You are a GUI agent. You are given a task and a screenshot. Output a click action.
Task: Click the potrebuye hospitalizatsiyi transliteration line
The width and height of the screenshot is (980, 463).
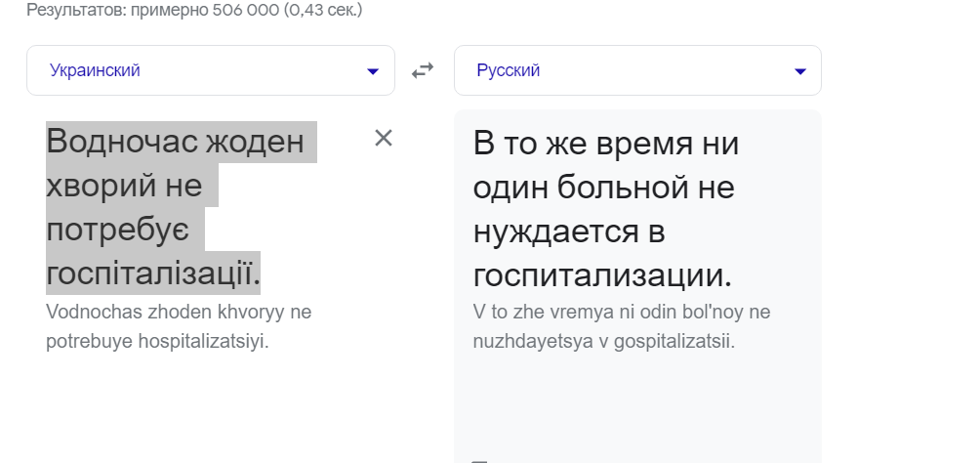(x=157, y=342)
